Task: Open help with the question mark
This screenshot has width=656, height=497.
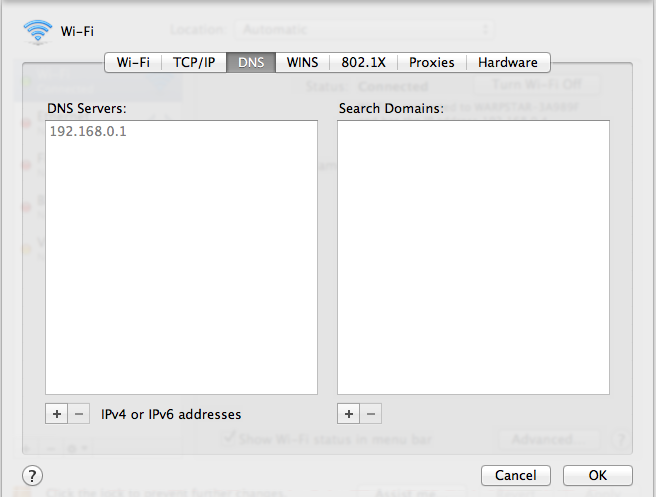Action: pyautogui.click(x=32, y=476)
